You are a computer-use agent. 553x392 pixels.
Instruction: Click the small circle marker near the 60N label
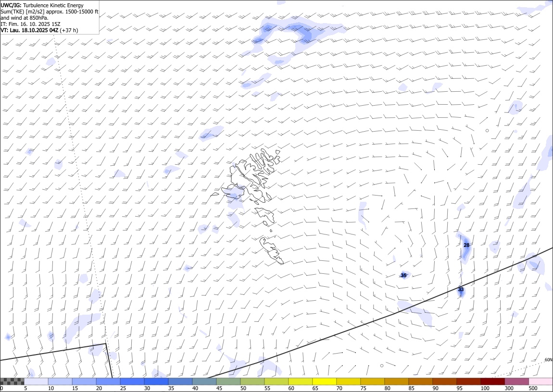pyautogui.click(x=382, y=366)
